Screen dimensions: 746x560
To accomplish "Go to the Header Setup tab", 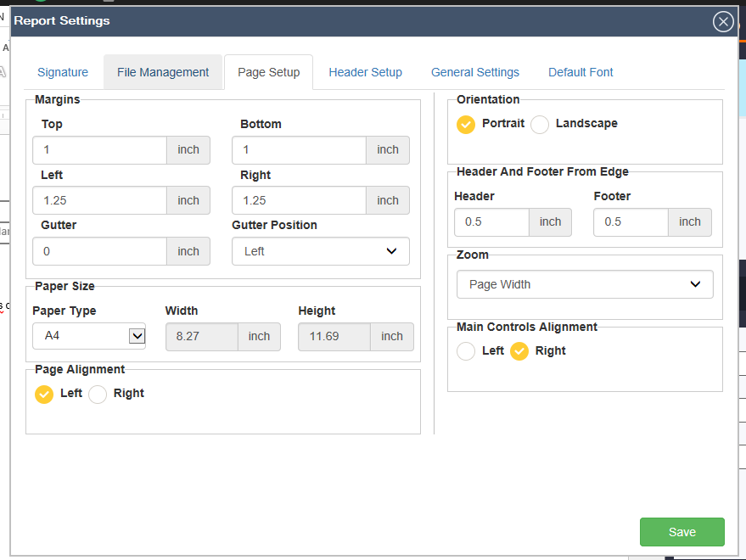I will pos(365,72).
